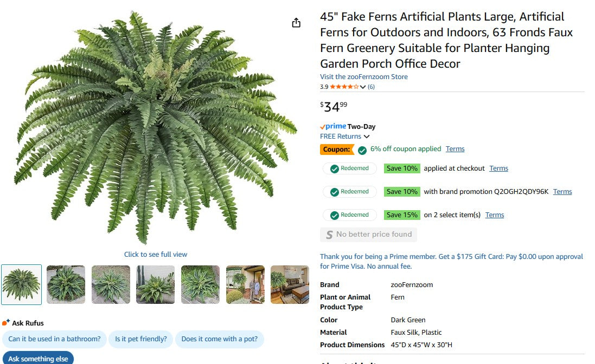Click the S price-tag icon beside No better price found

329,234
